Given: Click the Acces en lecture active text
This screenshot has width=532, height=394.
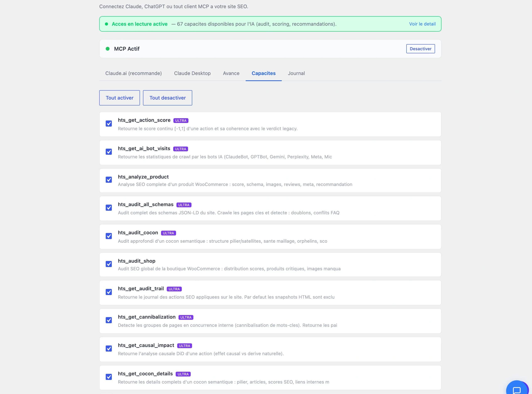Looking at the screenshot, I should (140, 24).
